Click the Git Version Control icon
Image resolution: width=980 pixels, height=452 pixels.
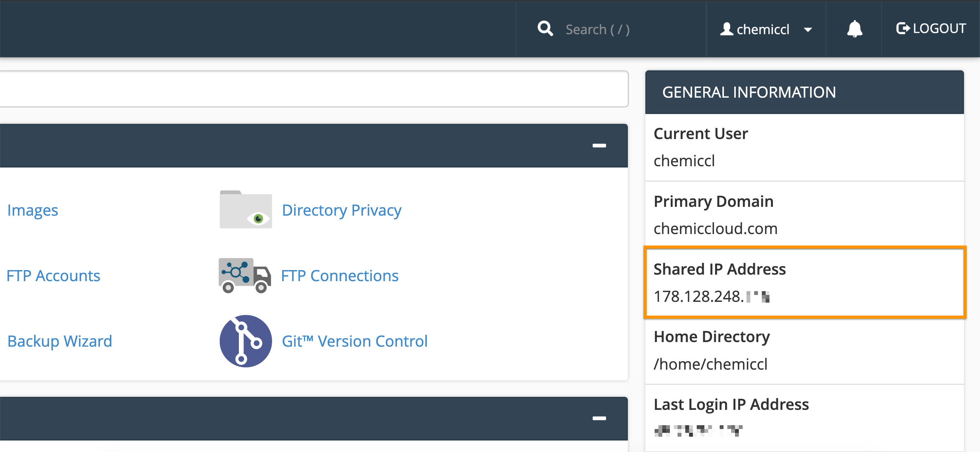pos(246,341)
